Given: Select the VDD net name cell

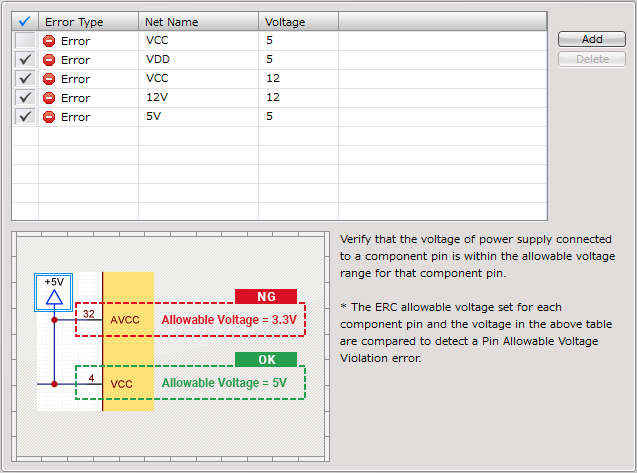Looking at the screenshot, I should 198,60.
